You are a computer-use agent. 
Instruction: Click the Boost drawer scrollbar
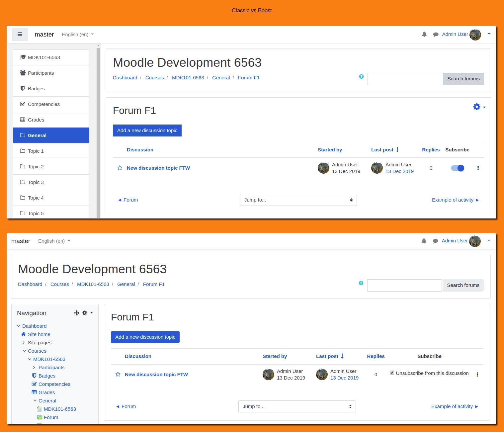98,133
